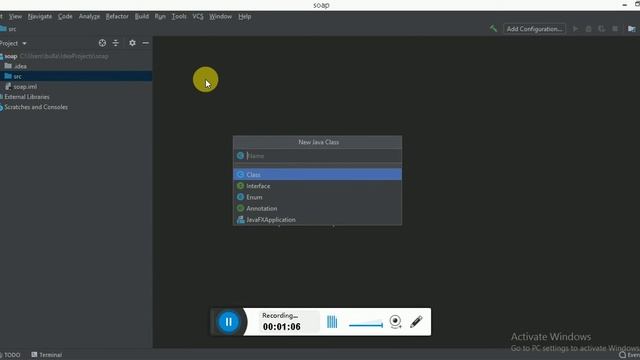This screenshot has height=360, width=640.
Task: Click the Debug bug icon in toolbar
Action: pyautogui.click(x=589, y=29)
